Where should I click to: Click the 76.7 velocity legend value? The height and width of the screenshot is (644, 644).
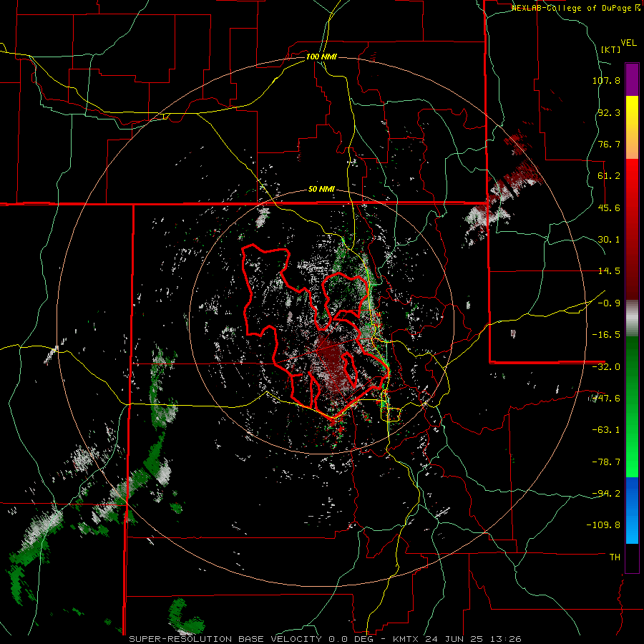[609, 144]
